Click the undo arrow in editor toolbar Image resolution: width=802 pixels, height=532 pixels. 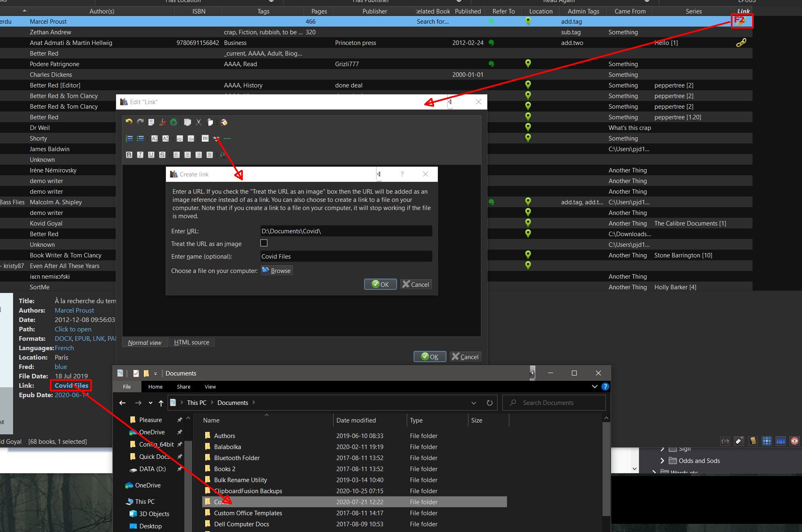tap(129, 122)
